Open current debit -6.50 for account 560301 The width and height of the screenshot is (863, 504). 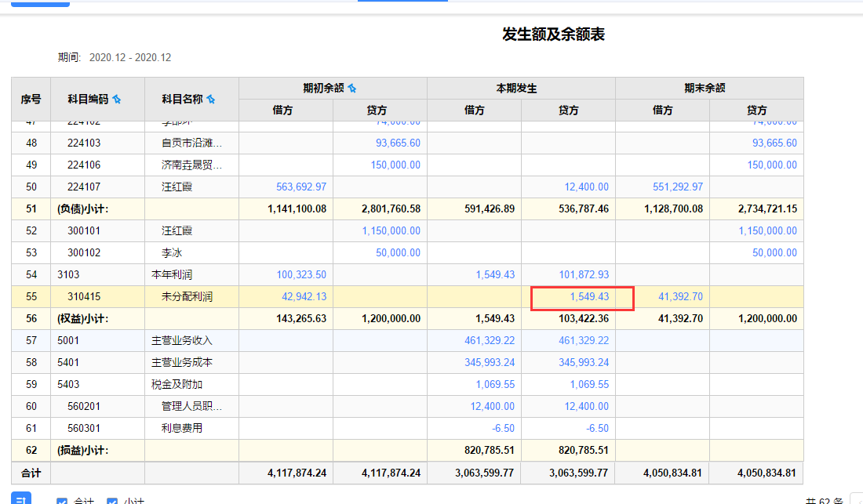(x=503, y=429)
